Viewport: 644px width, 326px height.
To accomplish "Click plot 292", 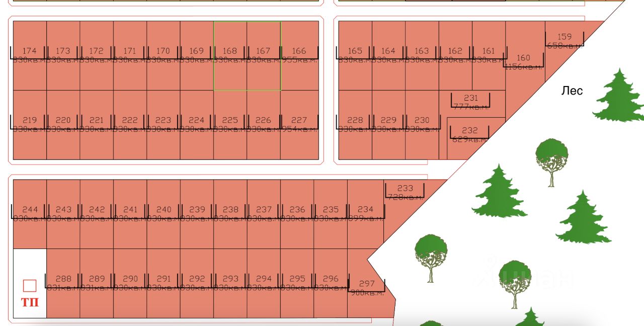I will [x=197, y=283].
